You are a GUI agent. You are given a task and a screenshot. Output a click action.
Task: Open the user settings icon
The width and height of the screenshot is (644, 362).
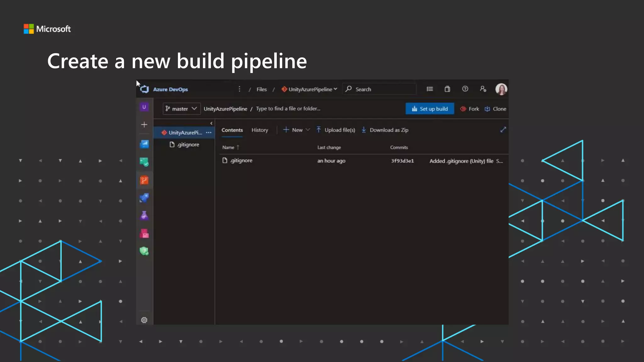pyautogui.click(x=483, y=89)
